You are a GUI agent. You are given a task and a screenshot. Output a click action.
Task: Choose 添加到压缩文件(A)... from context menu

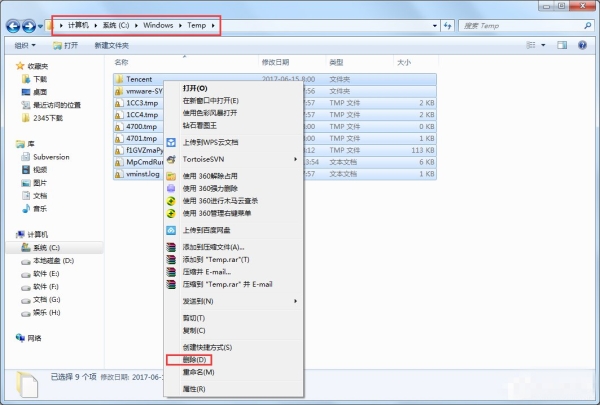[234, 247]
